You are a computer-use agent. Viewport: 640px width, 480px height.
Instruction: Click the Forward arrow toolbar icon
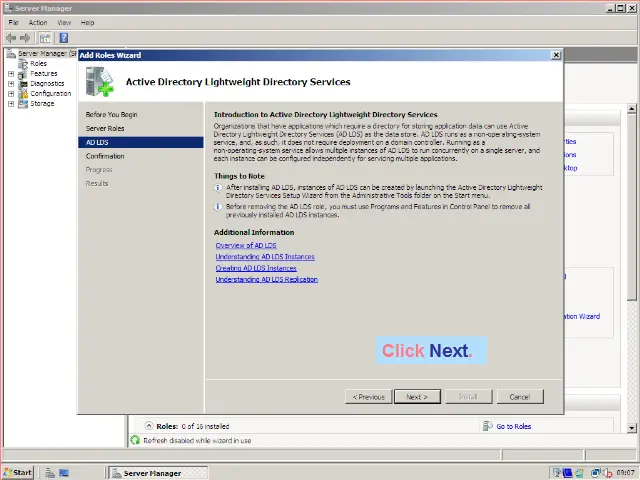click(25, 38)
